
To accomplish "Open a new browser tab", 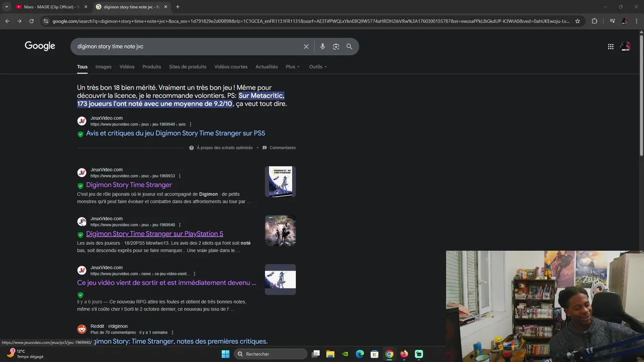I will [178, 7].
